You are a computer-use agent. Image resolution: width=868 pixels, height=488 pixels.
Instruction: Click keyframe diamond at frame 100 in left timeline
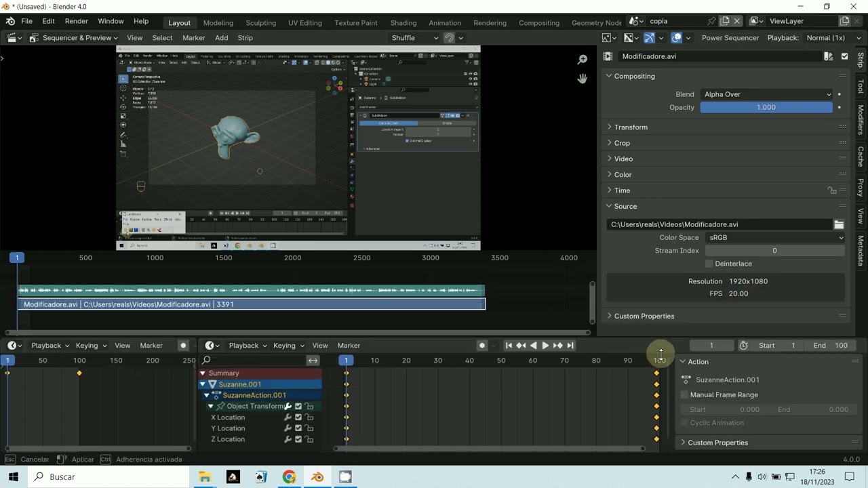[x=79, y=373]
